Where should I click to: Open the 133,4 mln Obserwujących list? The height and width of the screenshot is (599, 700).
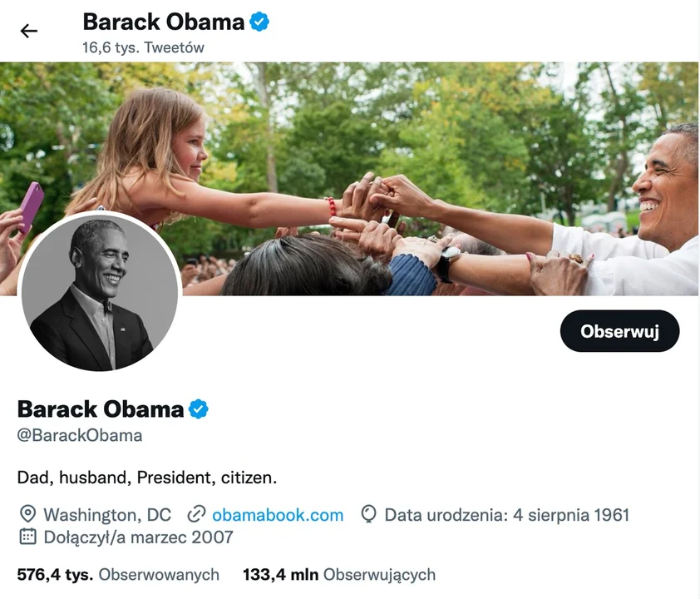click(x=339, y=574)
